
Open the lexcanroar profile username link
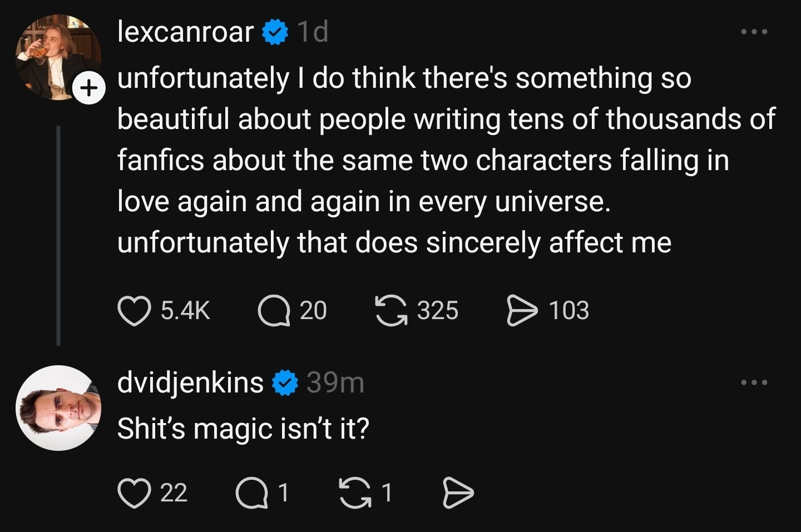[x=185, y=32]
